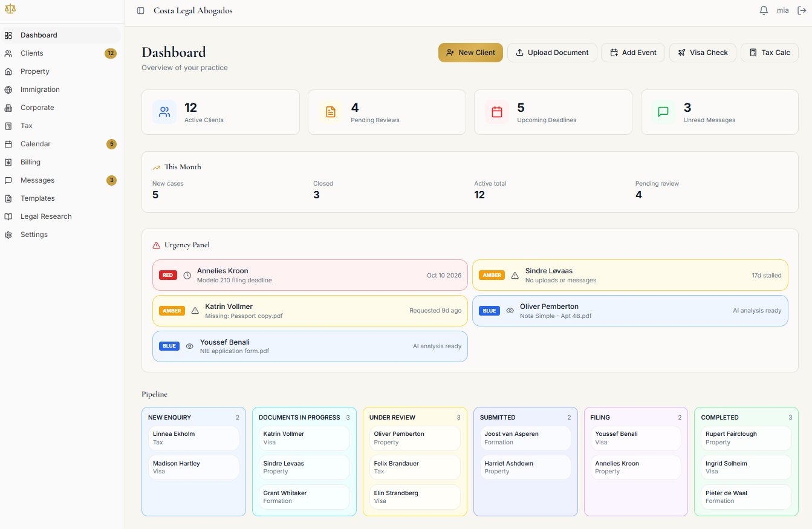
Task: Open notifications bell icon
Action: click(x=764, y=10)
